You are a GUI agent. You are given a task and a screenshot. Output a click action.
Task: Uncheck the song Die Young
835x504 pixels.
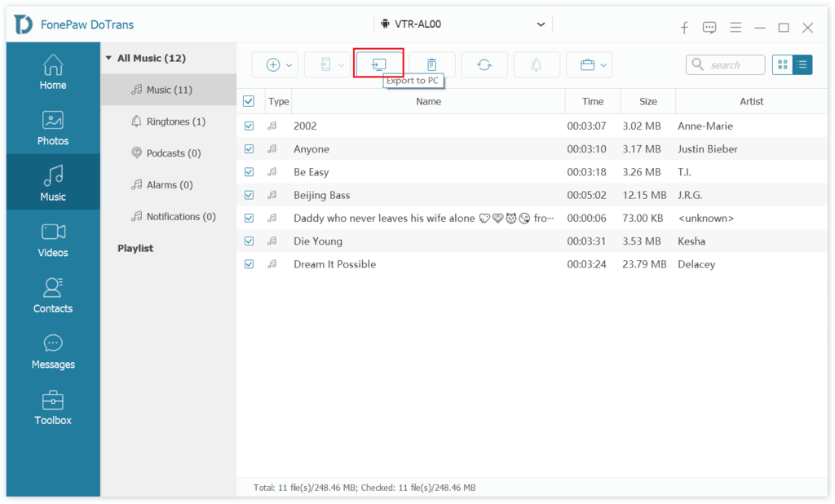pyautogui.click(x=249, y=241)
